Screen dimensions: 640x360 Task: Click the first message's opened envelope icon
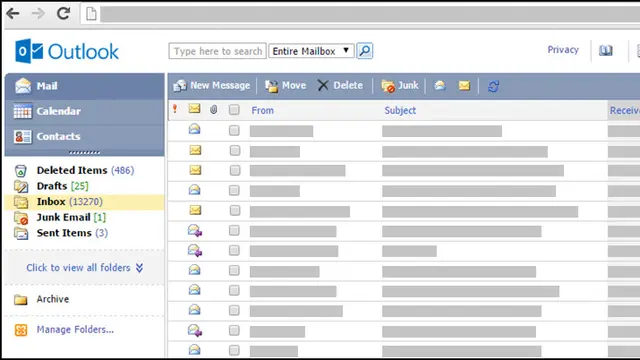195,129
